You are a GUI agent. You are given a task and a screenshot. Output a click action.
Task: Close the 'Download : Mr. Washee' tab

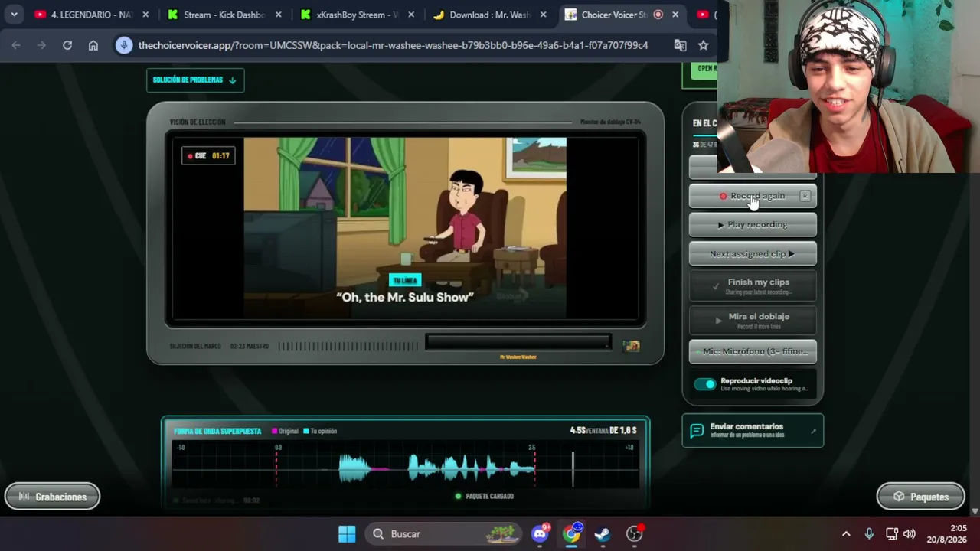pos(544,15)
